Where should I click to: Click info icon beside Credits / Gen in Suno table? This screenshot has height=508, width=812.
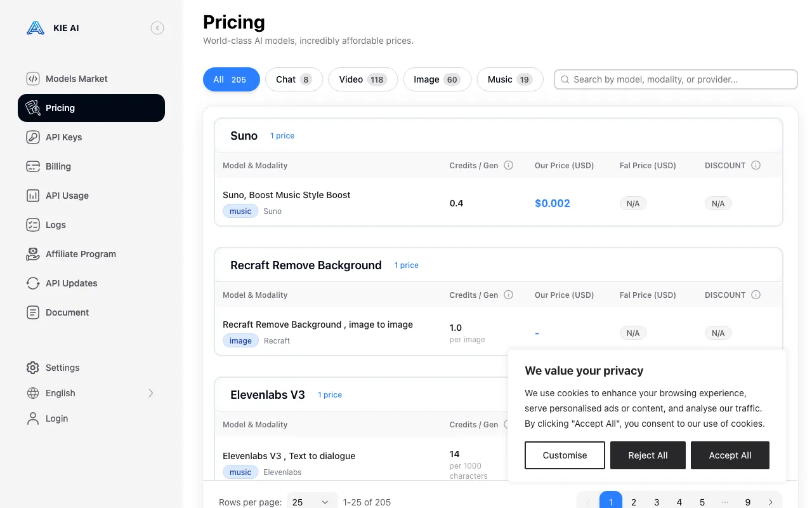(x=508, y=165)
